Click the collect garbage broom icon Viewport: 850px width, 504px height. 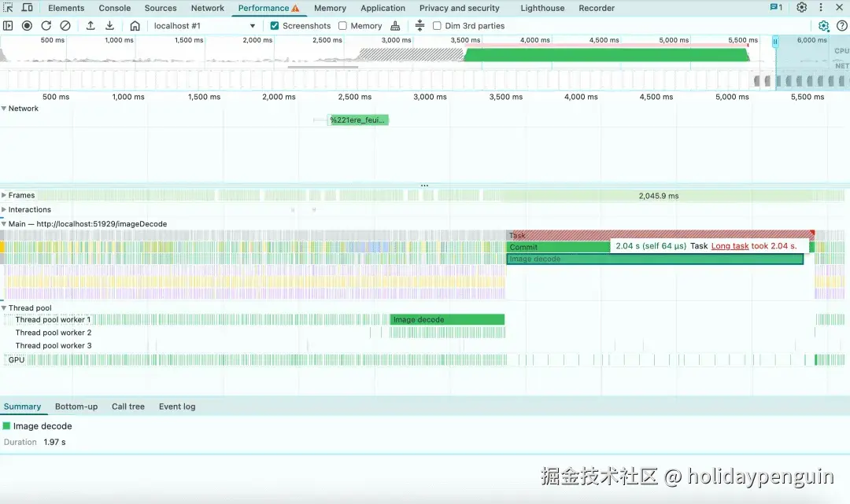395,26
